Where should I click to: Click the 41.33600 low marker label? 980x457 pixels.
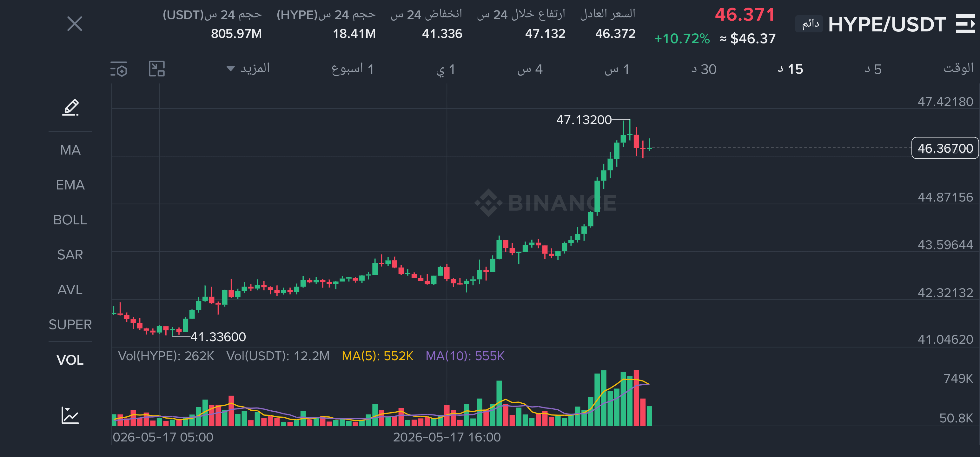(x=218, y=337)
